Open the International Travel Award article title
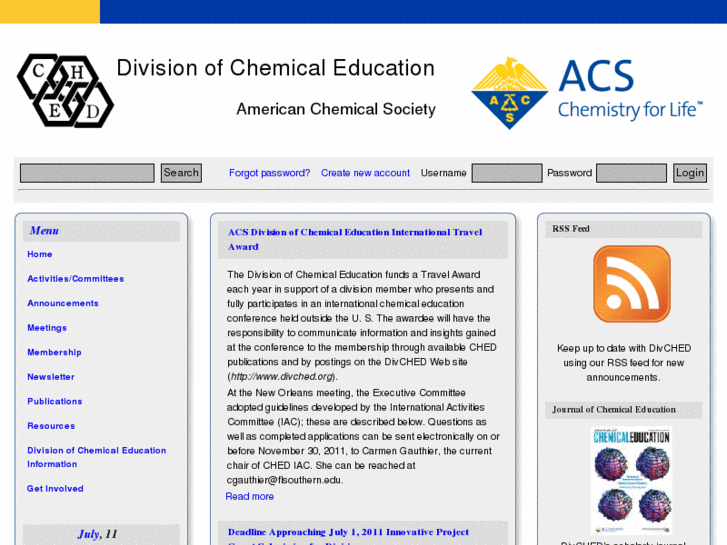The height and width of the screenshot is (545, 727). (354, 239)
